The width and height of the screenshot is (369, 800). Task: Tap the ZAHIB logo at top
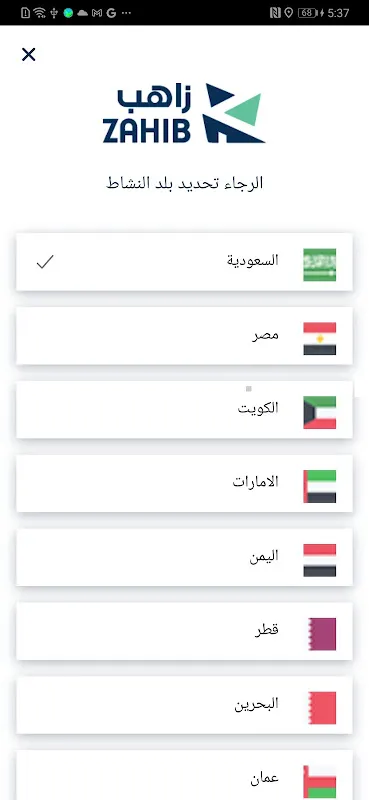click(184, 113)
